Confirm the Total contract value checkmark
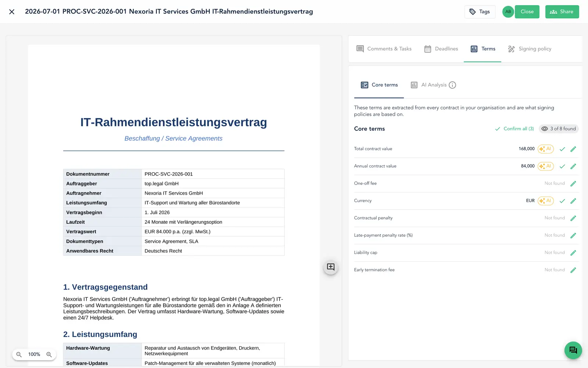Image resolution: width=588 pixels, height=368 pixels. pos(562,149)
